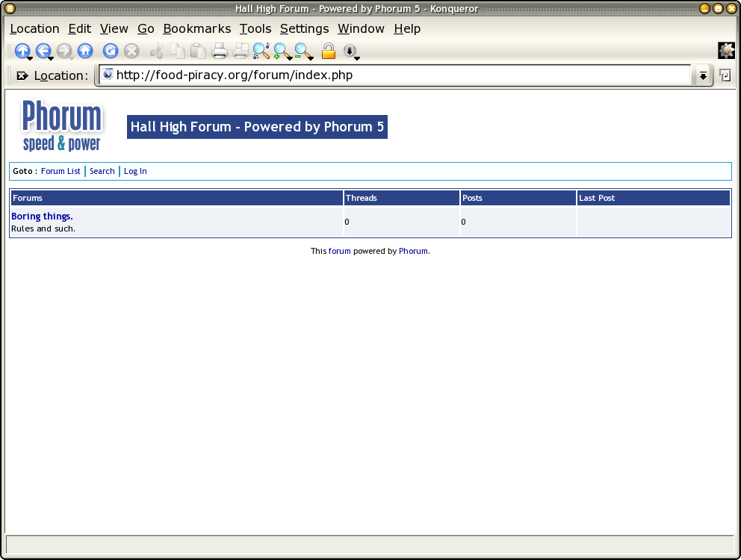Click into the Location URL field
The height and width of the screenshot is (560, 741).
396,75
